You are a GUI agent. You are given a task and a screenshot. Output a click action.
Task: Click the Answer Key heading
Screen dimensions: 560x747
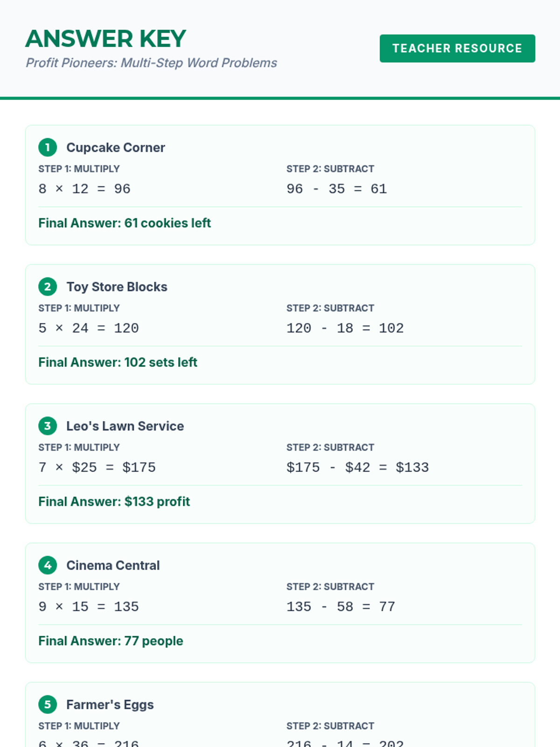[x=106, y=39]
